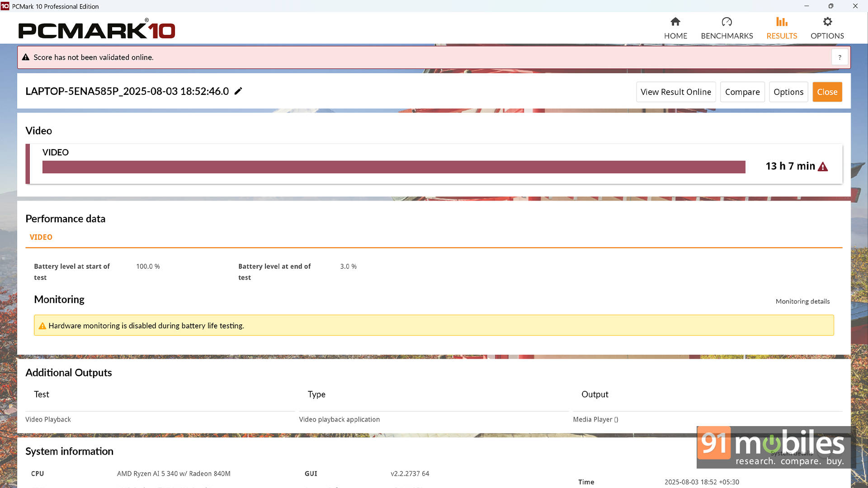868x488 pixels.
Task: Open Options via the gear icon
Action: pos(827,22)
